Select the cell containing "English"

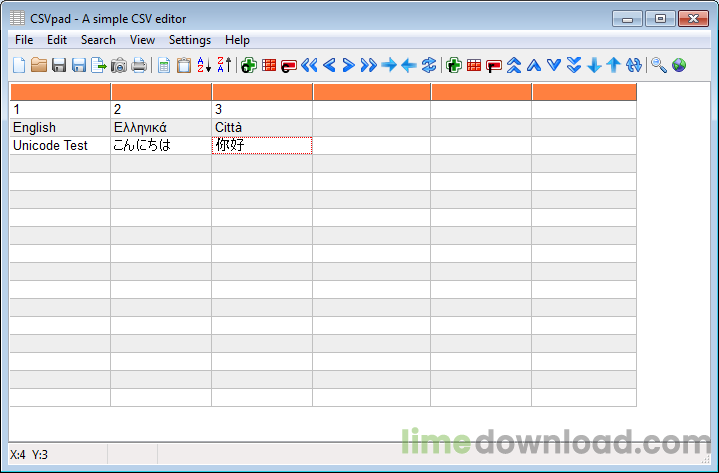coord(60,127)
